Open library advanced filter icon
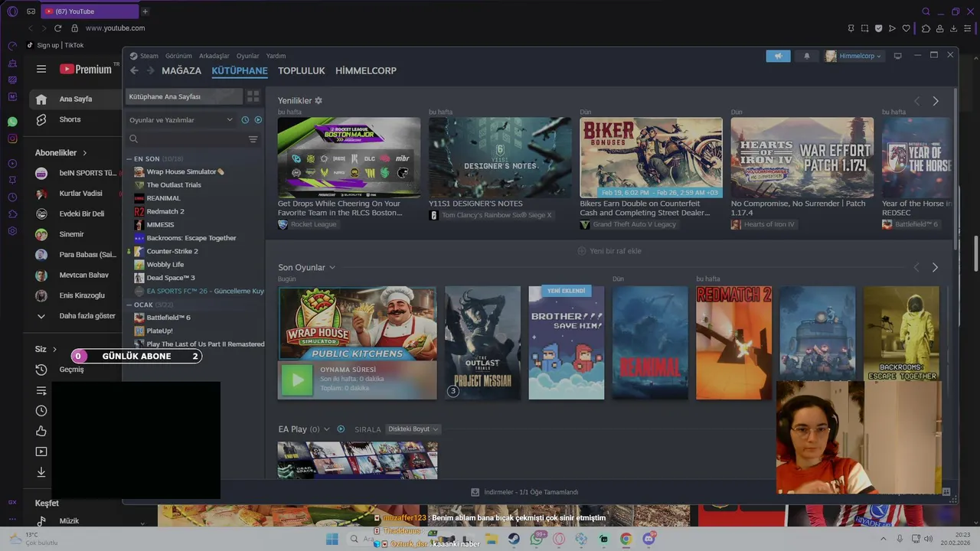980x551 pixels. [253, 139]
